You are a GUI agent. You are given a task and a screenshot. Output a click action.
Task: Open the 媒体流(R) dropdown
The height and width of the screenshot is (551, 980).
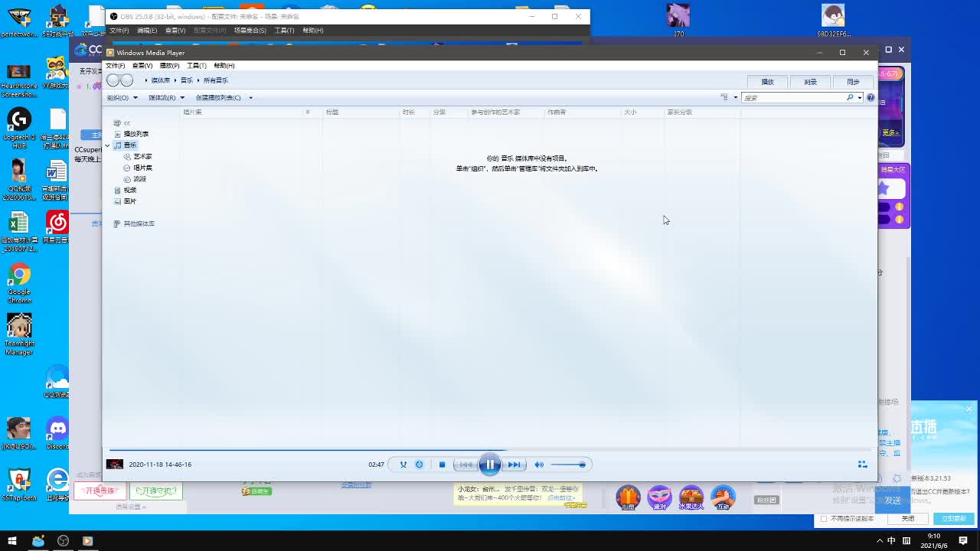point(166,98)
